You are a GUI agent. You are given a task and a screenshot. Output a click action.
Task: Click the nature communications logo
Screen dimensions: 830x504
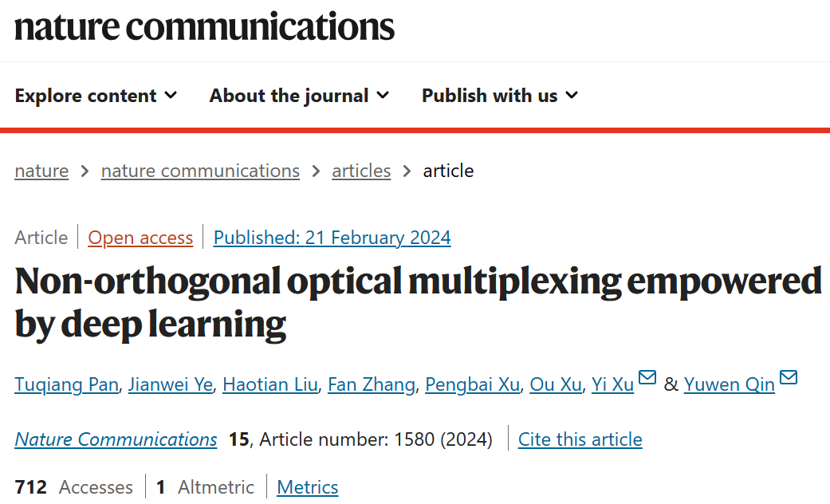pyautogui.click(x=204, y=26)
